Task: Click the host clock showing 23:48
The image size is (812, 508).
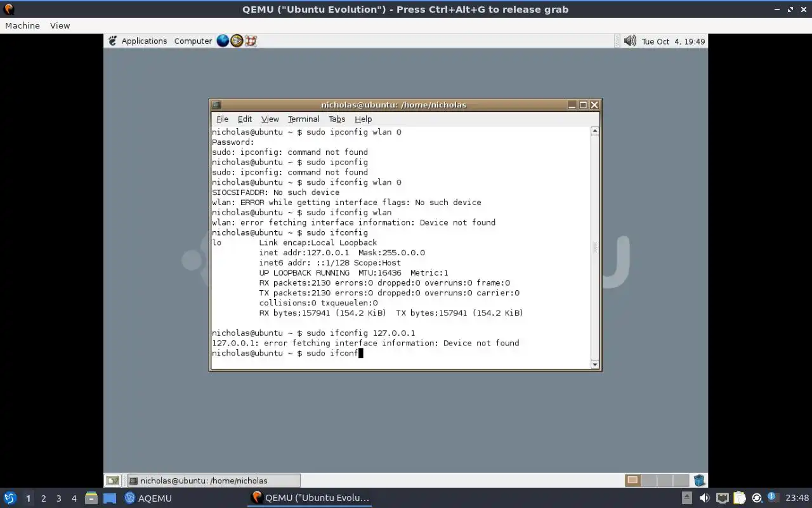Action: [797, 498]
